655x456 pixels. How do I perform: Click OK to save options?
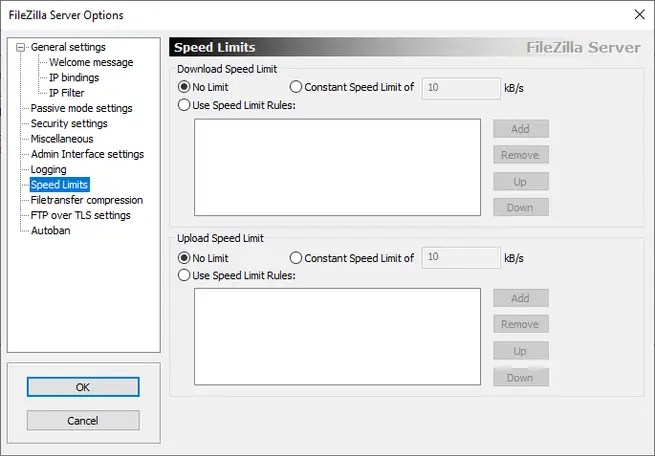[x=83, y=387]
